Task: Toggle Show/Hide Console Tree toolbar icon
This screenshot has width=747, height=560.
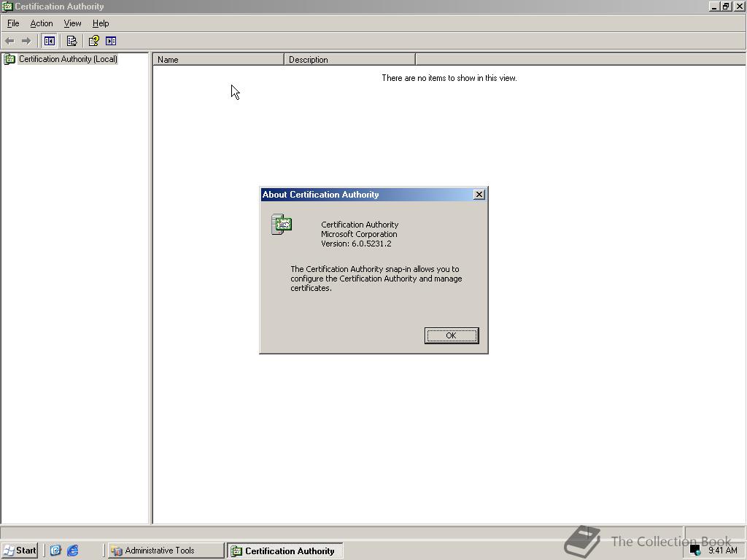Action: pyautogui.click(x=49, y=41)
